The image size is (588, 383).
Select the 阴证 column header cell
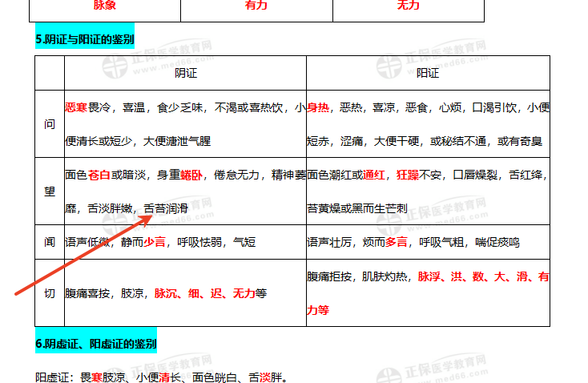[185, 73]
